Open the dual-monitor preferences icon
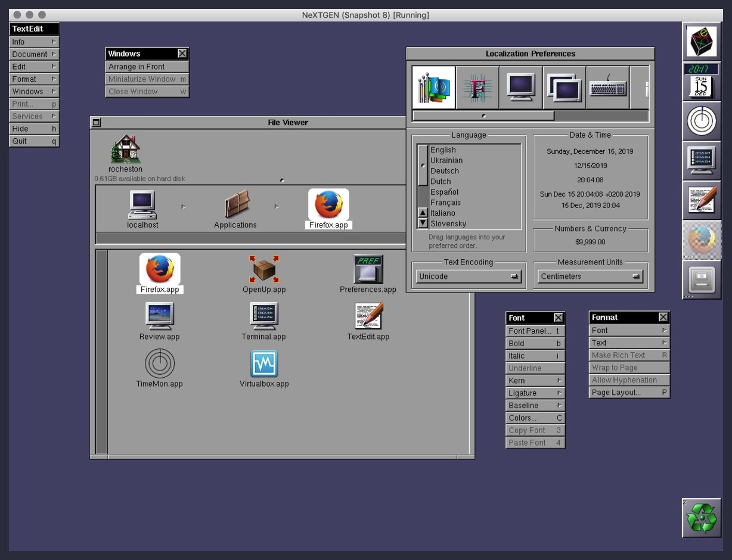This screenshot has height=560, width=732. [564, 88]
